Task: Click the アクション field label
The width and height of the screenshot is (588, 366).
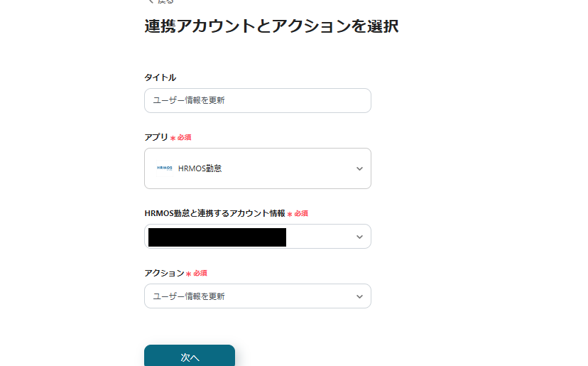Action: pyautogui.click(x=164, y=273)
